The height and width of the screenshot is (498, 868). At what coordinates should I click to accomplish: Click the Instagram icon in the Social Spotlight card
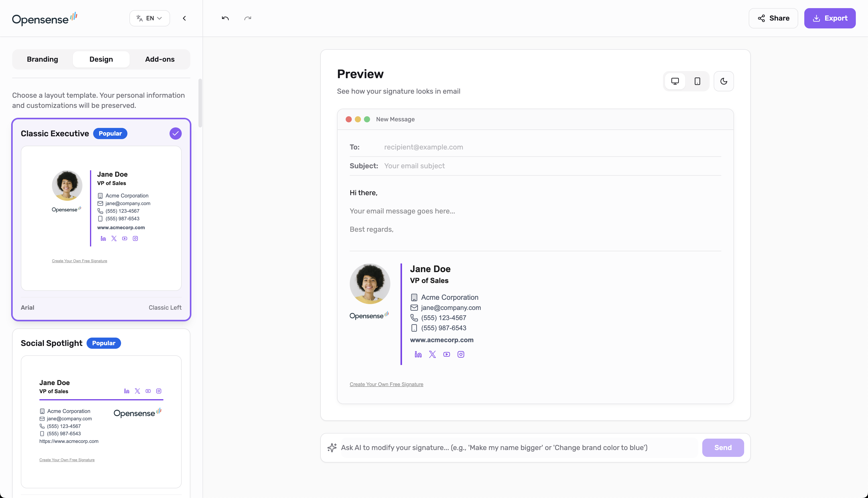coord(159,391)
